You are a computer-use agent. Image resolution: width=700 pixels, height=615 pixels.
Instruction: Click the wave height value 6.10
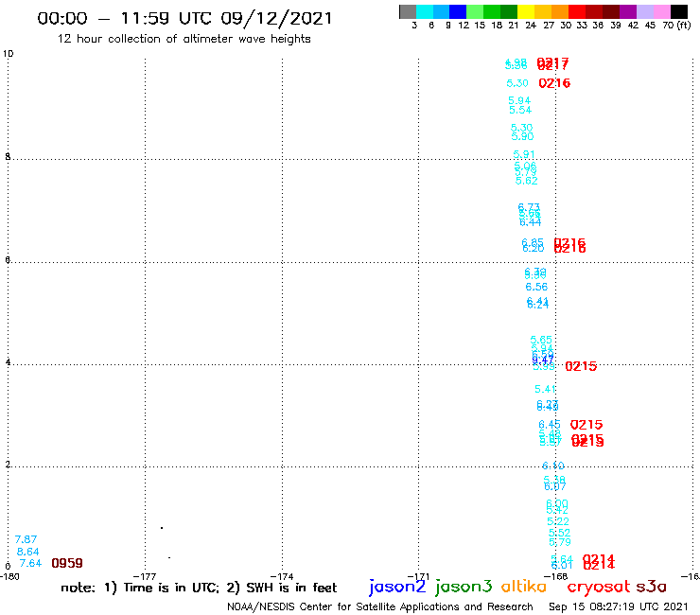pos(553,466)
